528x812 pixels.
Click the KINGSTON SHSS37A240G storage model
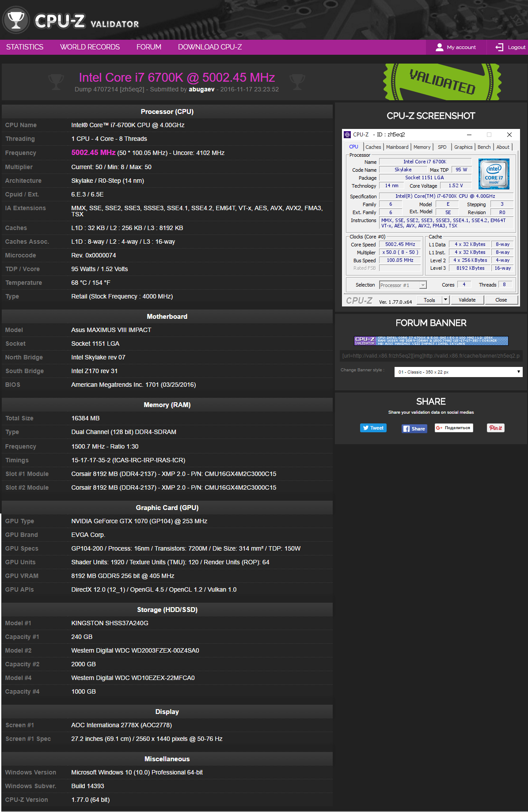pos(110,623)
